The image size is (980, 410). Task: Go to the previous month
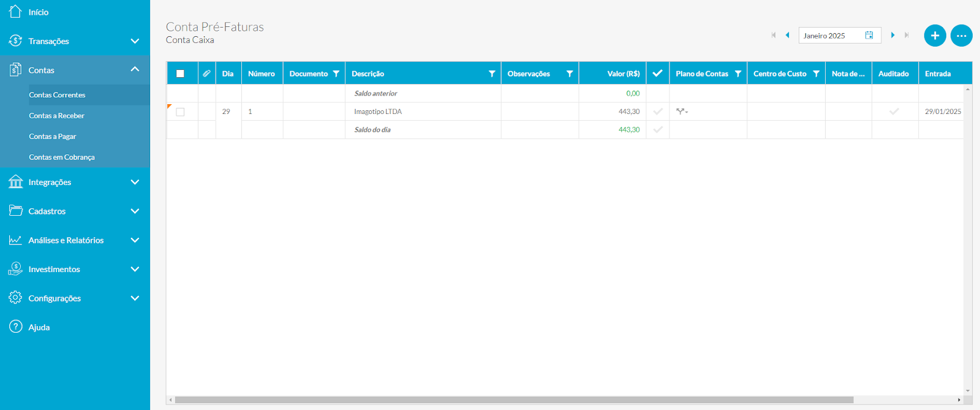[788, 35]
